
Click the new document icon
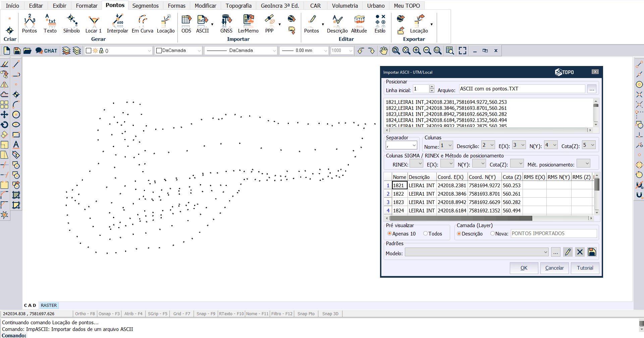tap(7, 51)
